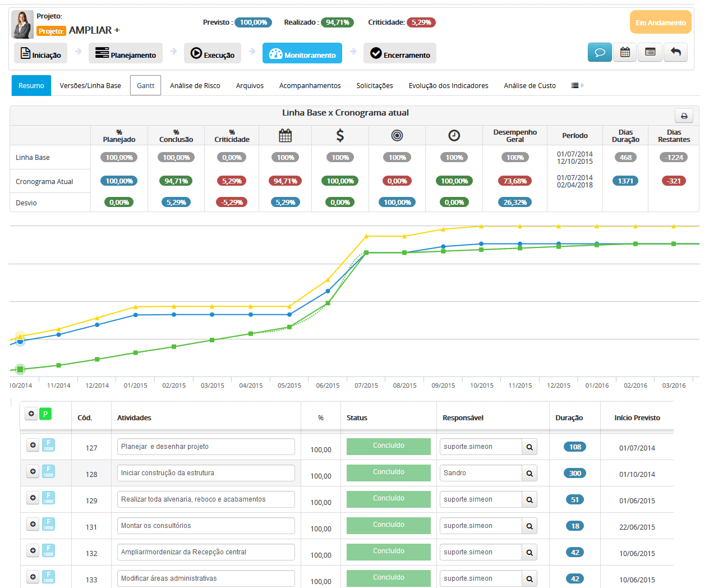Click the activity name field for code 131
The height and width of the screenshot is (588, 709).
tap(206, 526)
